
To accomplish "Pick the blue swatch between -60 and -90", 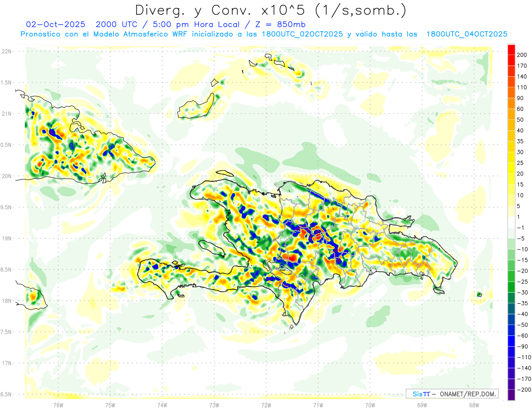I will click(x=511, y=341).
